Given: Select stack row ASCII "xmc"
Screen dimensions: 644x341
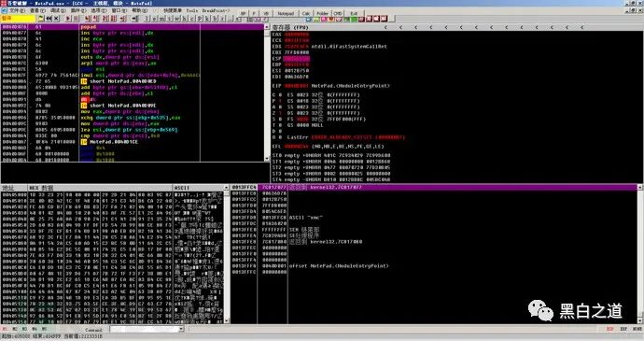Looking at the screenshot, I should pyautogui.click(x=435, y=217).
